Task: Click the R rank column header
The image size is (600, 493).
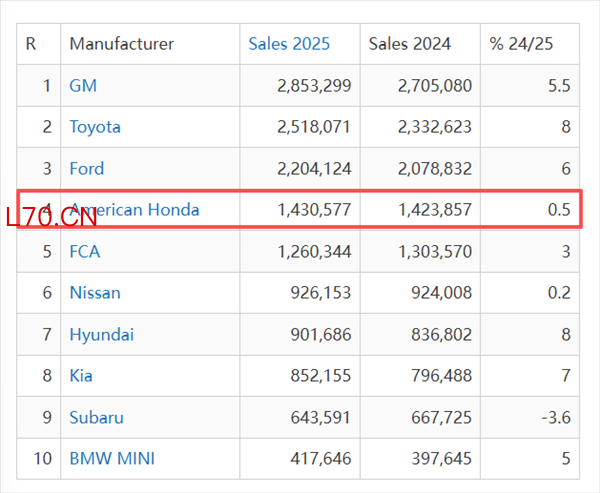Action: (x=31, y=44)
